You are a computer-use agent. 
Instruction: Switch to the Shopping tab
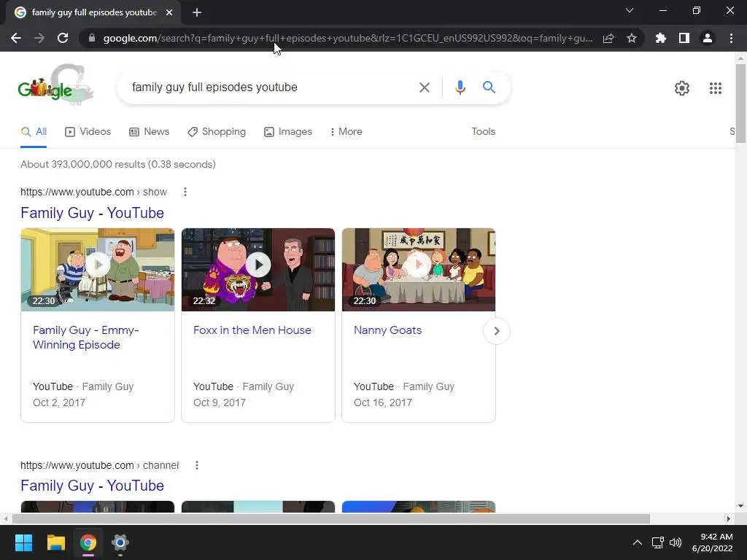217,132
